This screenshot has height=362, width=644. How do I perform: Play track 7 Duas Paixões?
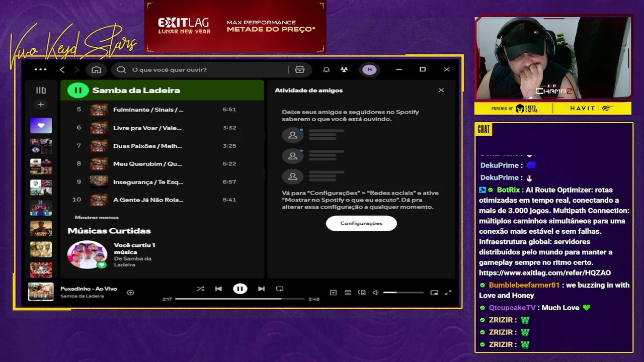click(x=162, y=146)
